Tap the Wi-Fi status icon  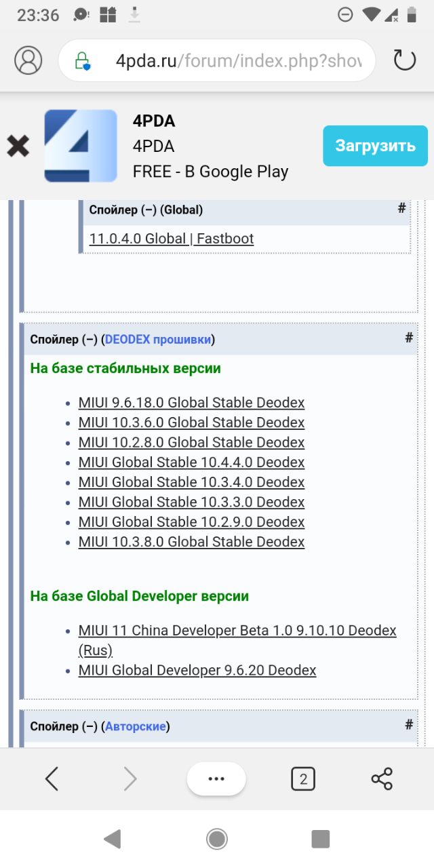(x=372, y=14)
